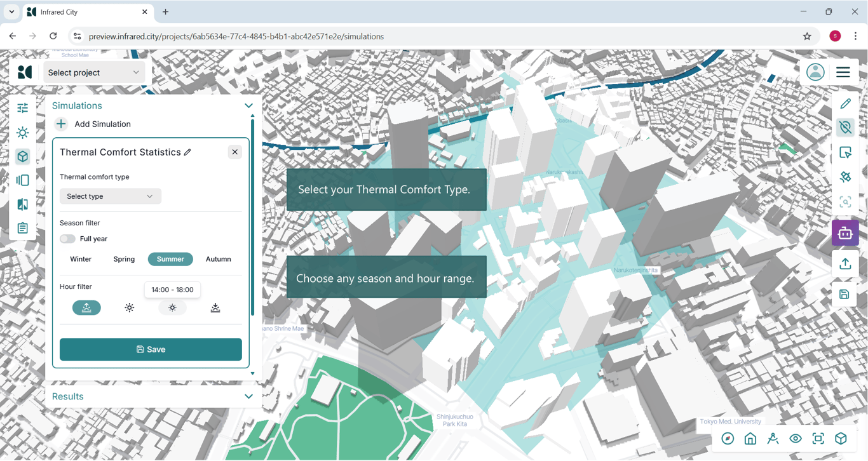Click the Season filter label
This screenshot has height=461, width=868.
[x=80, y=223]
